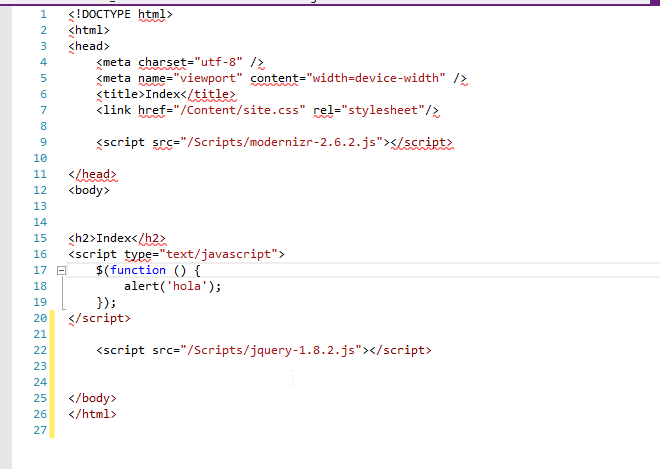The width and height of the screenshot is (660, 469).
Task: Click the modernizr-2.6.2.js script path
Action: coord(281,142)
